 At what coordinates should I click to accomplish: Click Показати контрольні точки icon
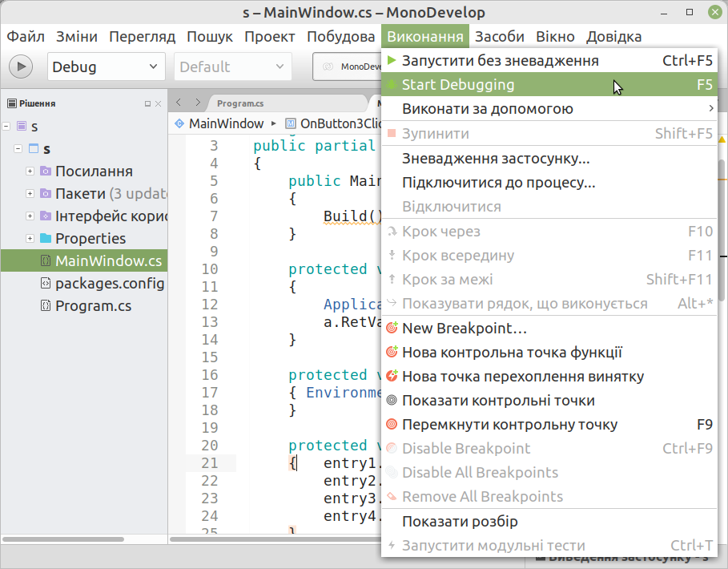tap(392, 400)
